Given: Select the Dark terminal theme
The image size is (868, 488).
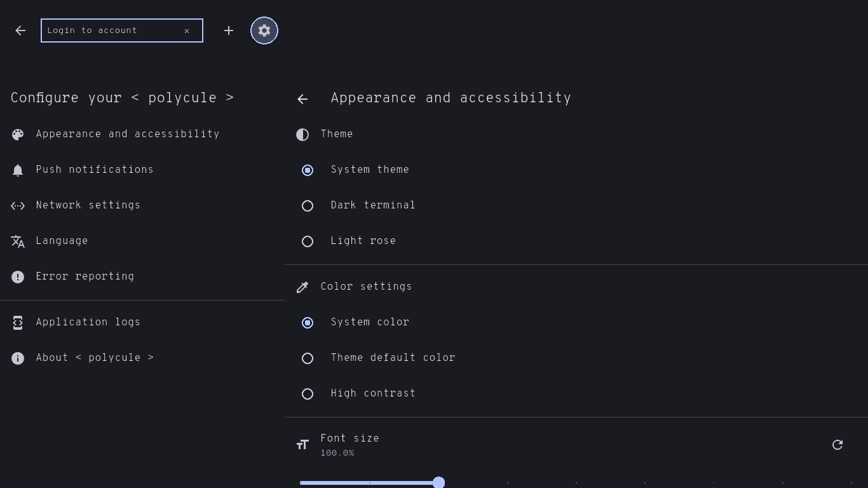Looking at the screenshot, I should click(x=308, y=206).
